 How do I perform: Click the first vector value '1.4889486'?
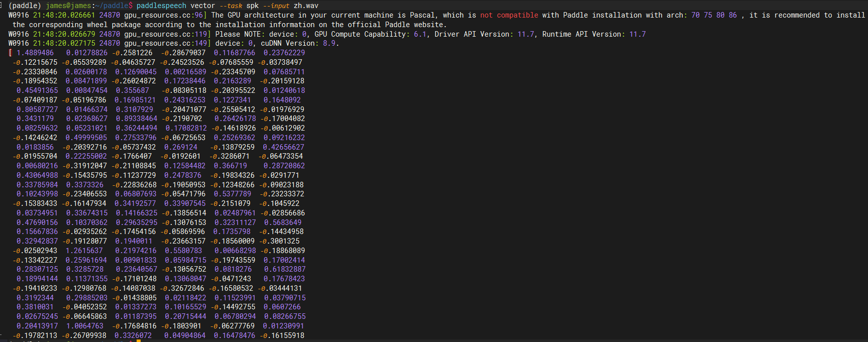click(x=35, y=53)
